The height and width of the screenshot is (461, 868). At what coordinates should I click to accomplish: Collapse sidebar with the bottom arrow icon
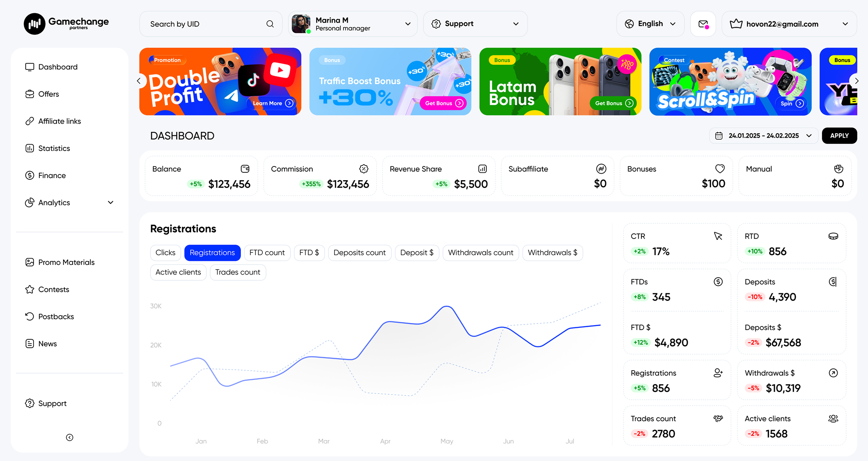click(69, 437)
